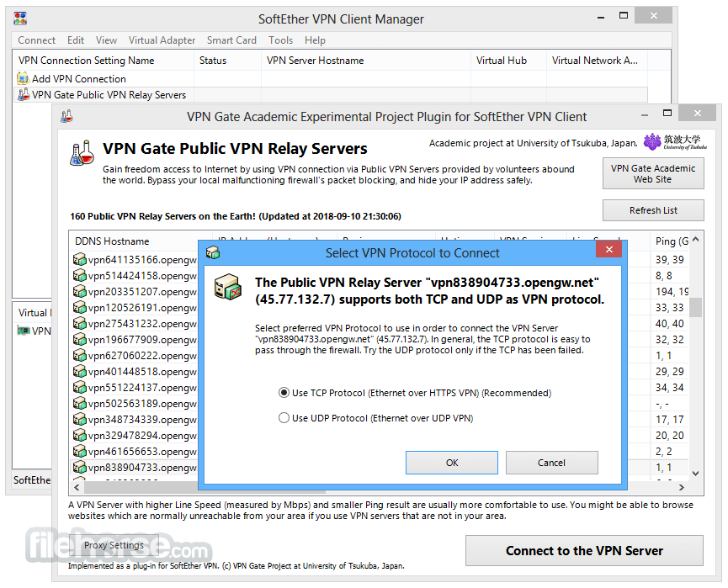This screenshot has height=588, width=728.
Task: Click the server icon for vpn627060222
Action: (x=79, y=356)
